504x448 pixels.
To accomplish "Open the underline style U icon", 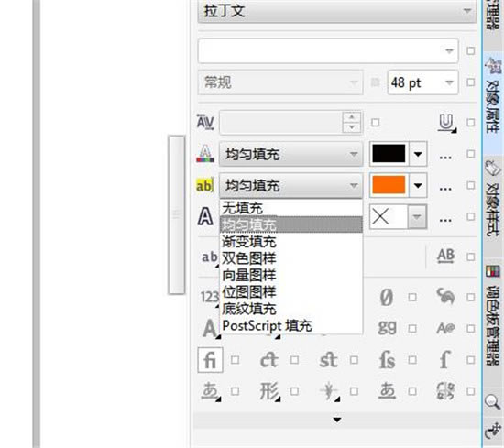I will point(446,123).
